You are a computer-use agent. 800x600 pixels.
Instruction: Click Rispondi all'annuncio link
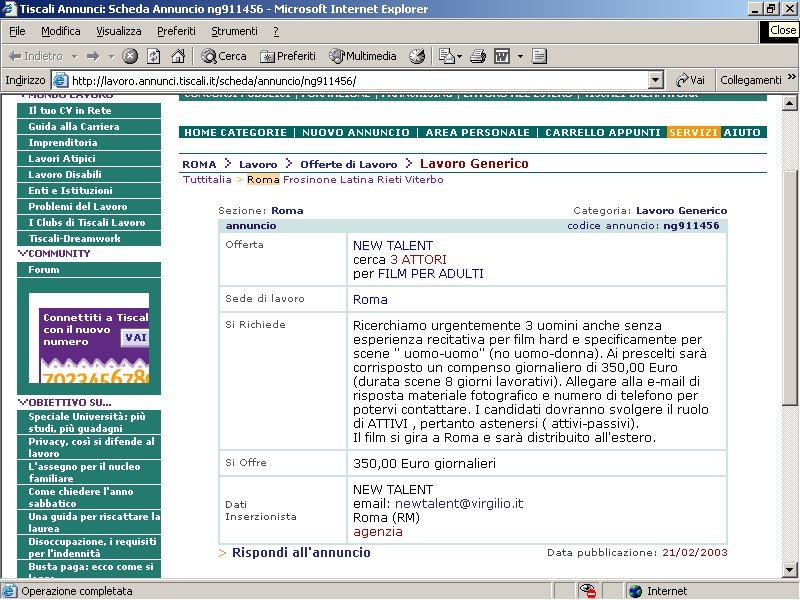pos(301,553)
